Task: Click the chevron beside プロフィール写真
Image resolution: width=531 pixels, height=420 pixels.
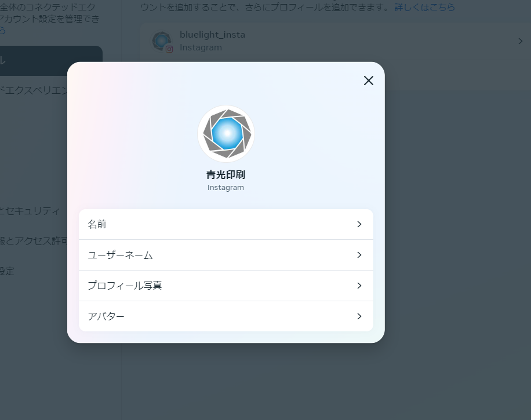Action: click(359, 286)
